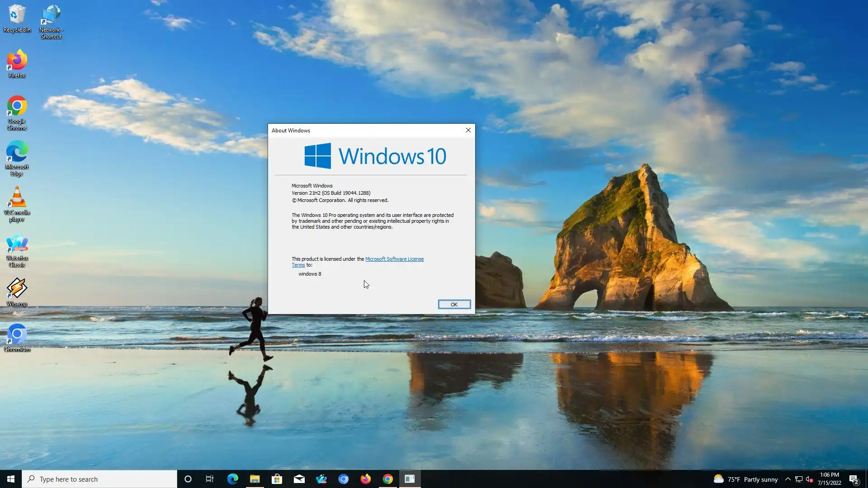Select Chromium desktop shortcut
Viewport: 868px width, 488px height.
pyautogui.click(x=17, y=337)
